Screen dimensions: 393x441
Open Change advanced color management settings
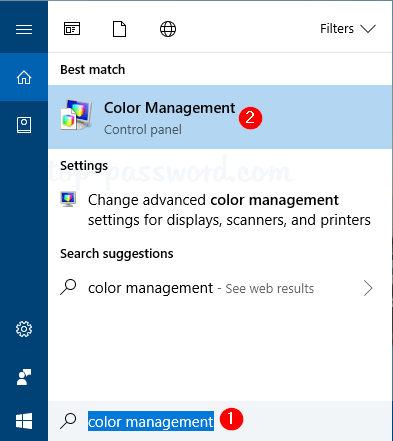coord(220,210)
